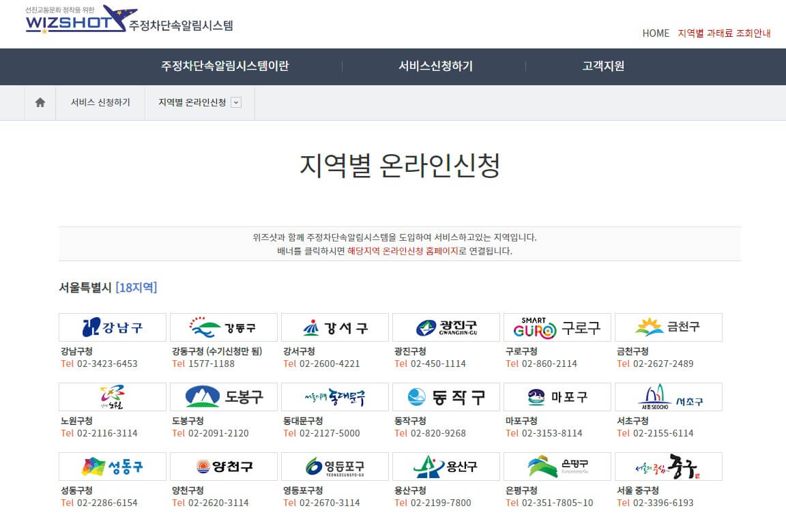Screen dimensions: 786x532
Task: Open 양천구 district banner
Action: [x=224, y=467]
